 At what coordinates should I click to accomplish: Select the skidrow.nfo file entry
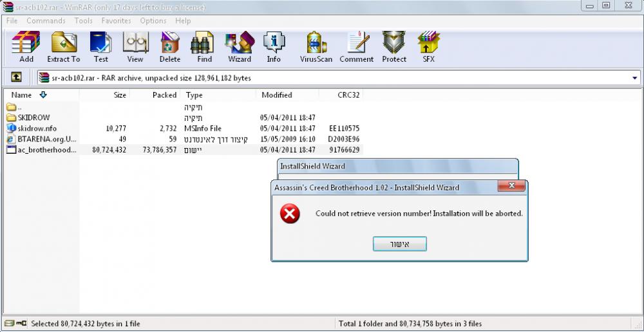[x=37, y=128]
